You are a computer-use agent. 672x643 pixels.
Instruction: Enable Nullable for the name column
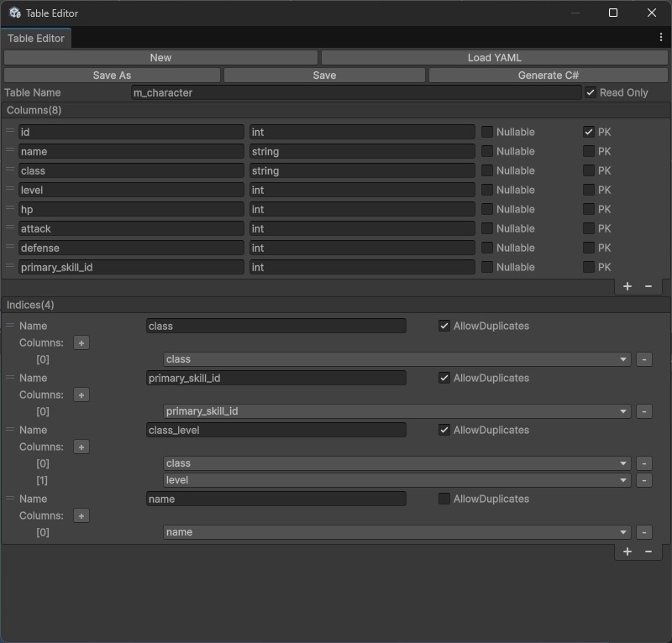click(x=487, y=151)
